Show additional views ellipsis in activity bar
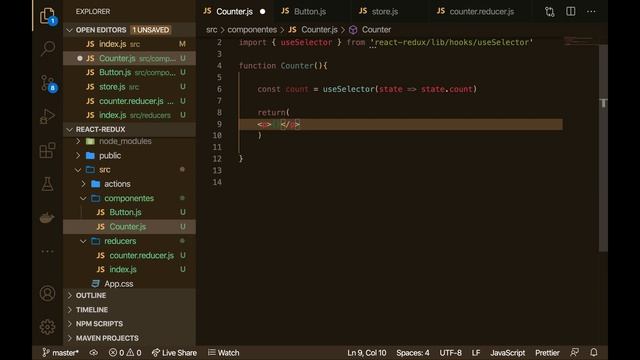 coord(47,251)
